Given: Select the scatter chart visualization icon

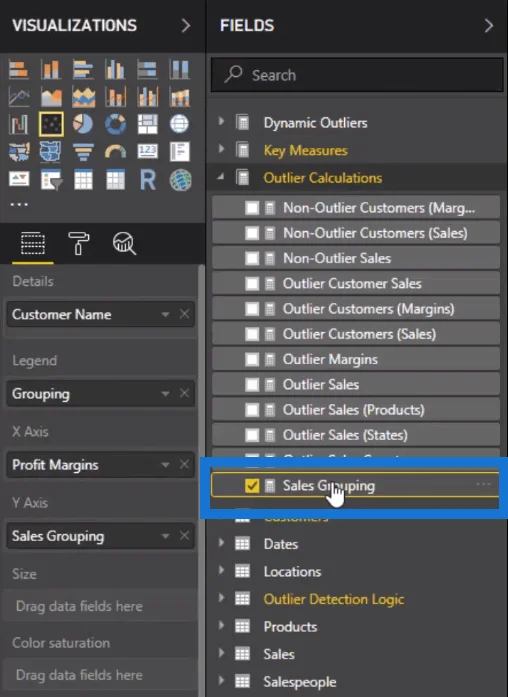Looking at the screenshot, I should tap(51, 124).
